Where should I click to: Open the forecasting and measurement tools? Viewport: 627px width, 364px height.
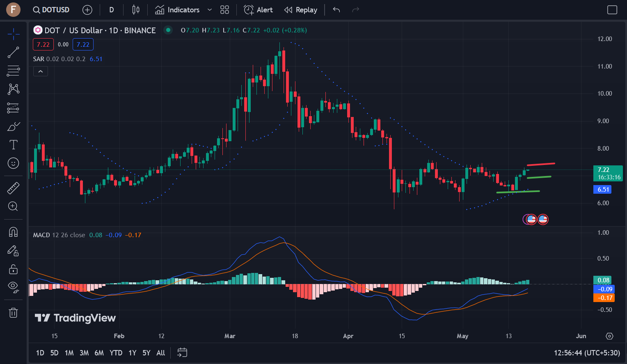click(x=13, y=108)
